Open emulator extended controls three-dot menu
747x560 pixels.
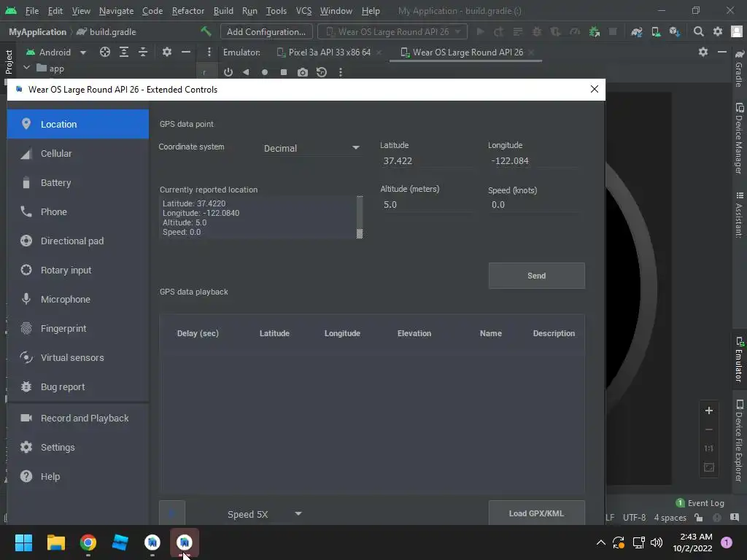340,72
